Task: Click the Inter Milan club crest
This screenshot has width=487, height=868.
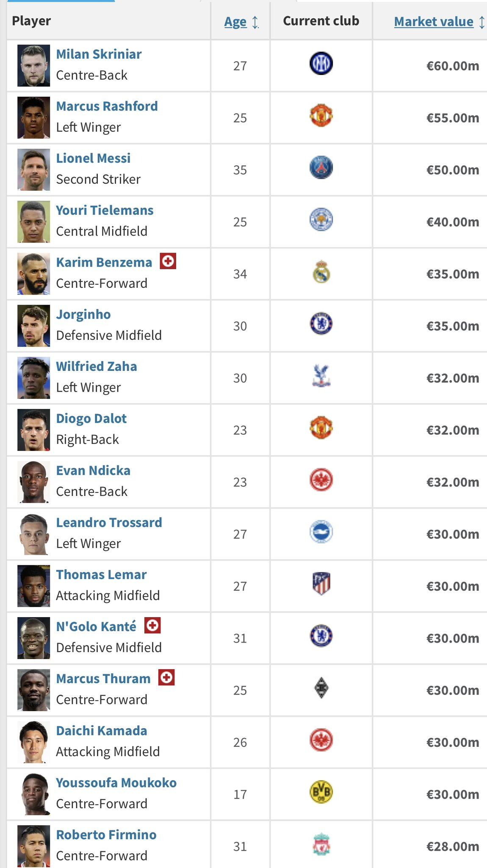Action: pyautogui.click(x=321, y=64)
